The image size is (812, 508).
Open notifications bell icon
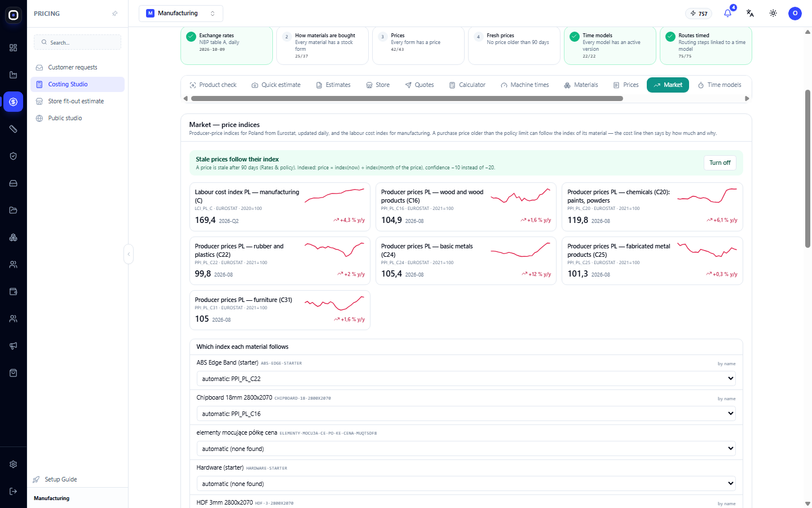(727, 14)
